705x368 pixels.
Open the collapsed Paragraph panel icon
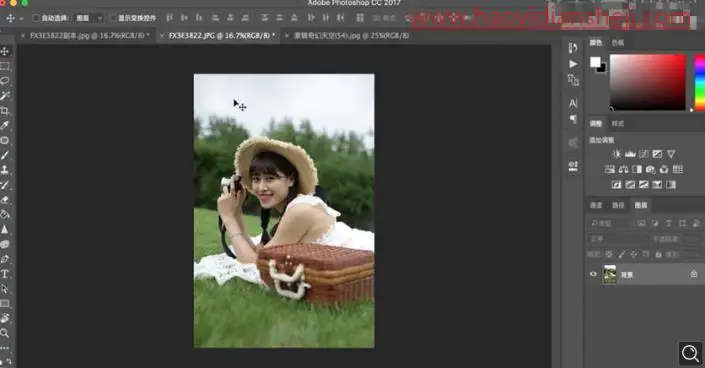[573, 119]
